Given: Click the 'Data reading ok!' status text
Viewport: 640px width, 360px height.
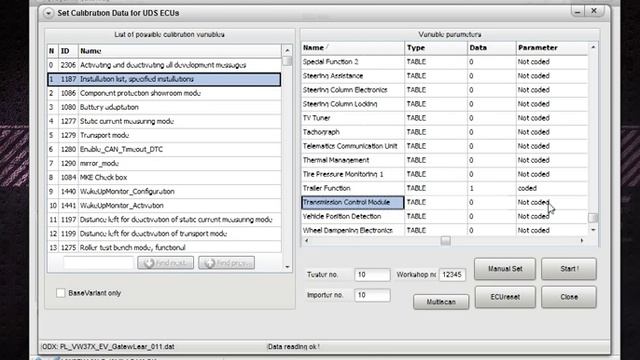Looking at the screenshot, I should tap(293, 347).
